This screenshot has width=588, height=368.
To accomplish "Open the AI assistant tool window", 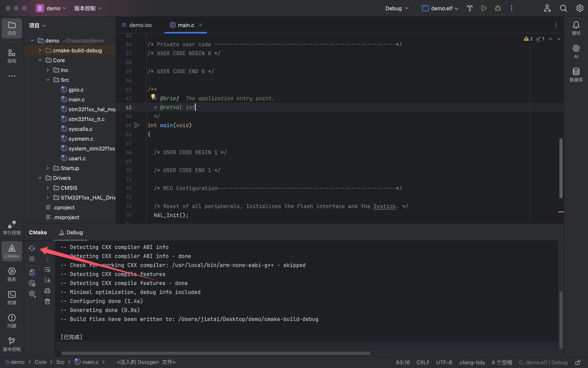I will click(576, 52).
